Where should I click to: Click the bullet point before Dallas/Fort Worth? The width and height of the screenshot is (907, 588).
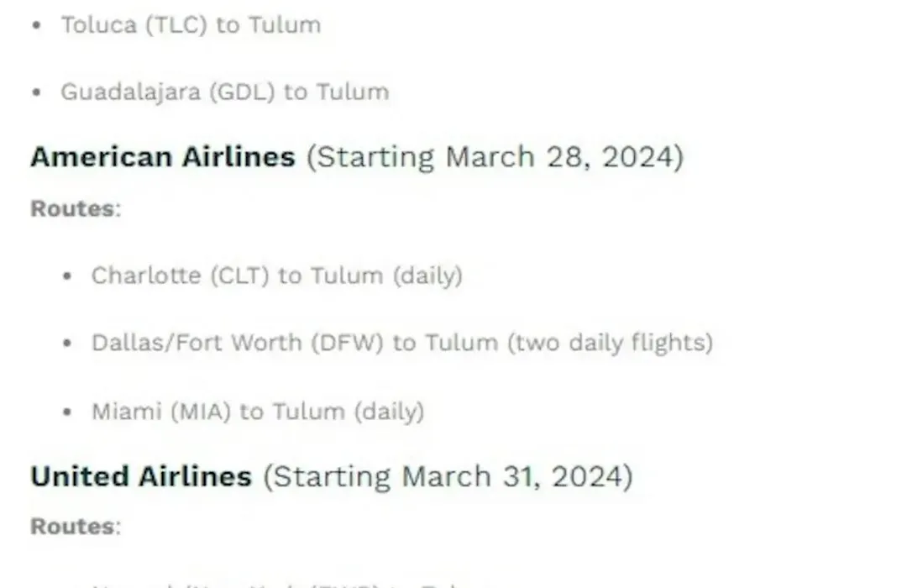pyautogui.click(x=67, y=344)
